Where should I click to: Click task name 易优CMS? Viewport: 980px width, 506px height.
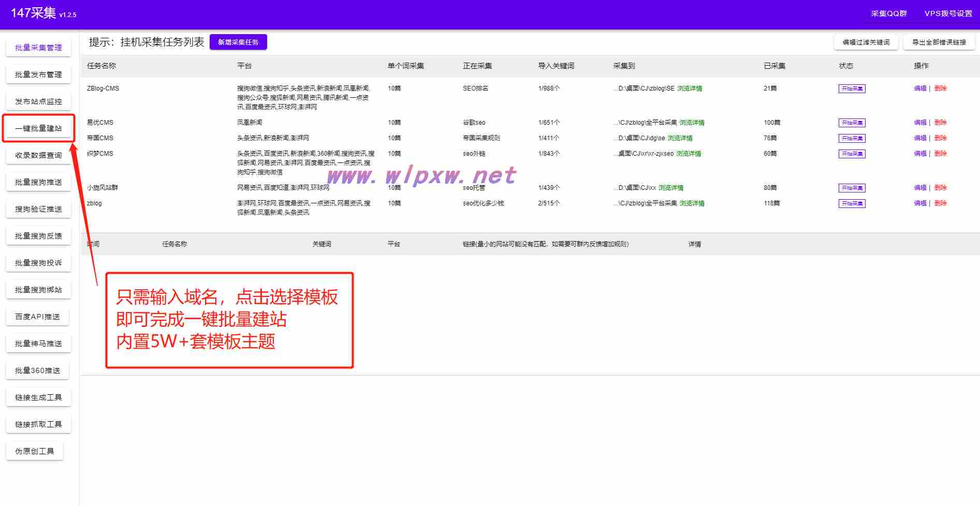pyautogui.click(x=100, y=123)
